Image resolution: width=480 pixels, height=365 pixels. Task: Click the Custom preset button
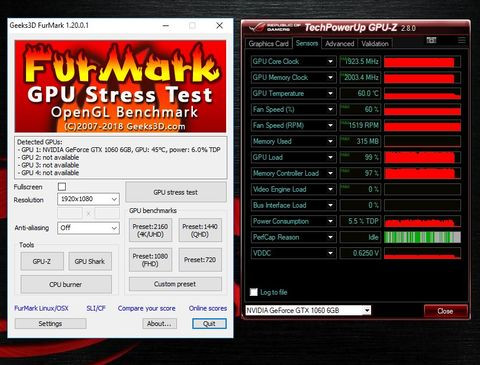(x=175, y=284)
